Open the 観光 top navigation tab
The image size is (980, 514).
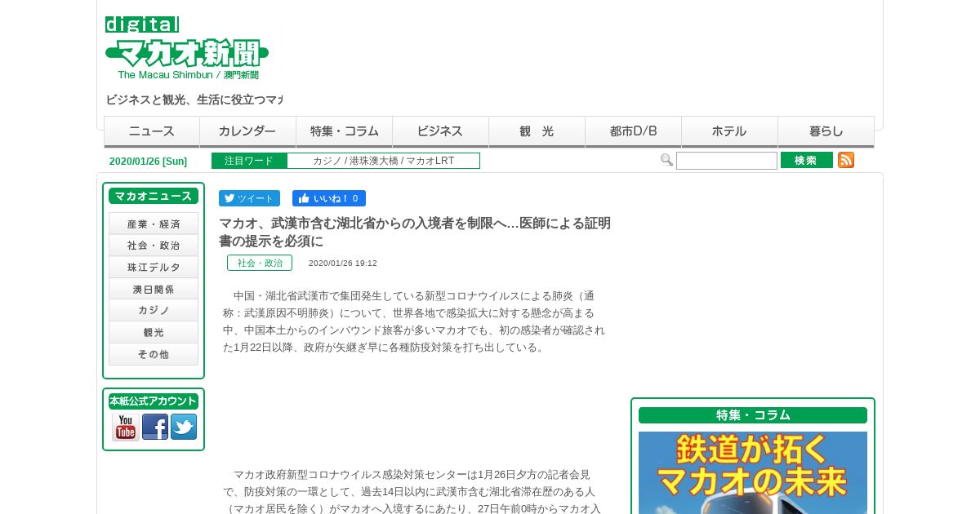pos(537,131)
